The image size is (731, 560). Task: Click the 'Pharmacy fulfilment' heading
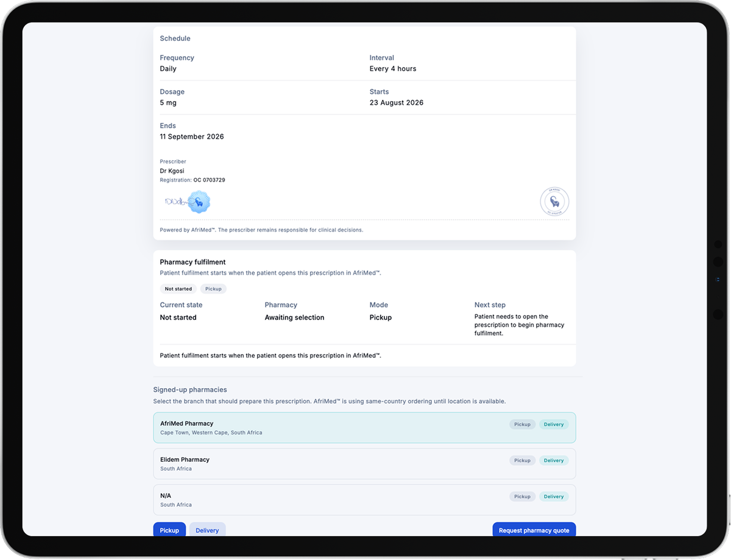[192, 262]
